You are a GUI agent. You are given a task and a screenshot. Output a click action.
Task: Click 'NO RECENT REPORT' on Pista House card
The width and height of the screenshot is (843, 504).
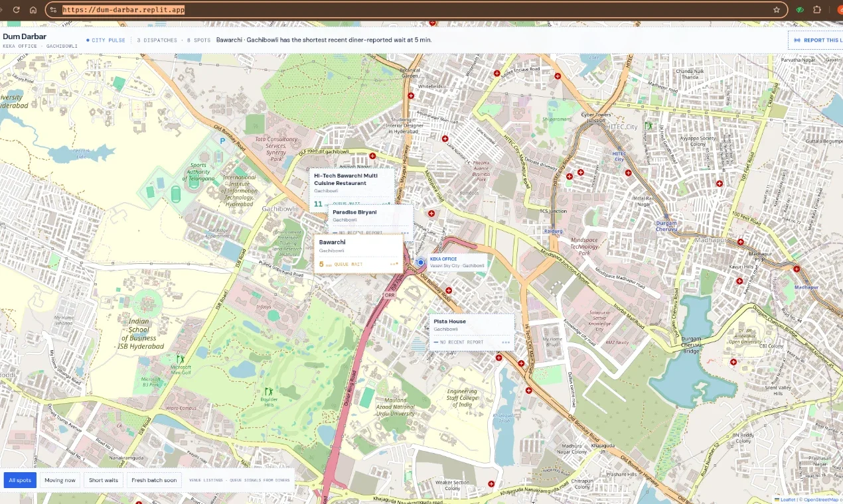click(462, 342)
